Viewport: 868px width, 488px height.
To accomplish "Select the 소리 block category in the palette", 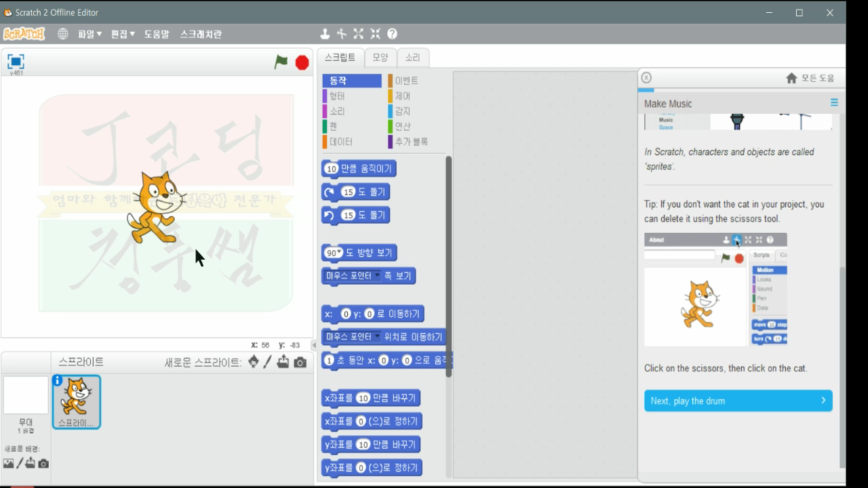I will [352, 111].
